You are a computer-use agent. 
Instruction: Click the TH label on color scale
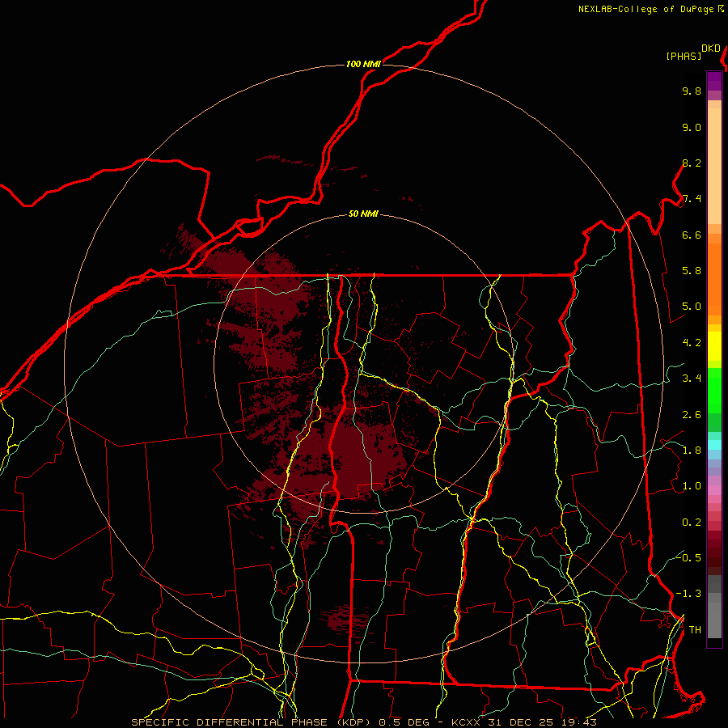coord(695,630)
